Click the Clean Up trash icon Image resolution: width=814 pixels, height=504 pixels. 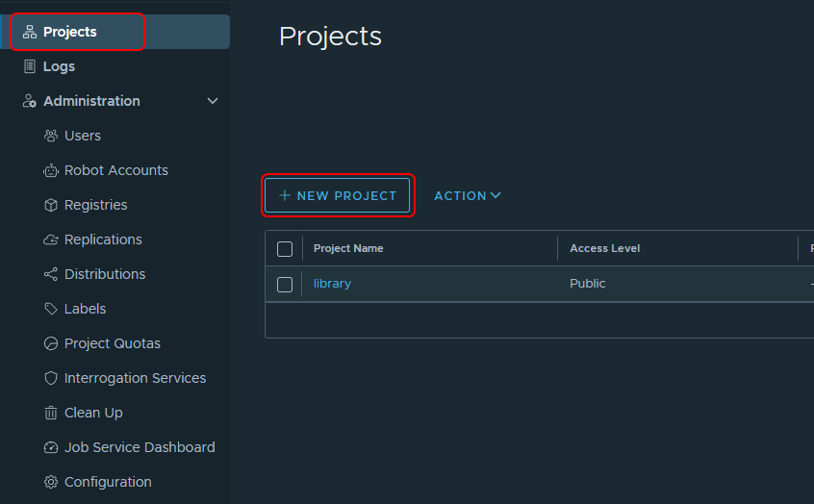(x=51, y=413)
